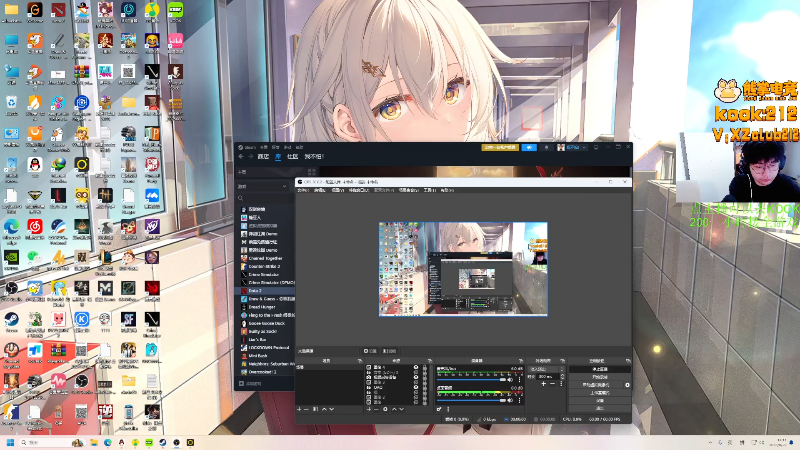Image resolution: width=800 pixels, height=450 pixels.
Task: Open virtual camera settings gear in Controls
Action: pos(627,385)
